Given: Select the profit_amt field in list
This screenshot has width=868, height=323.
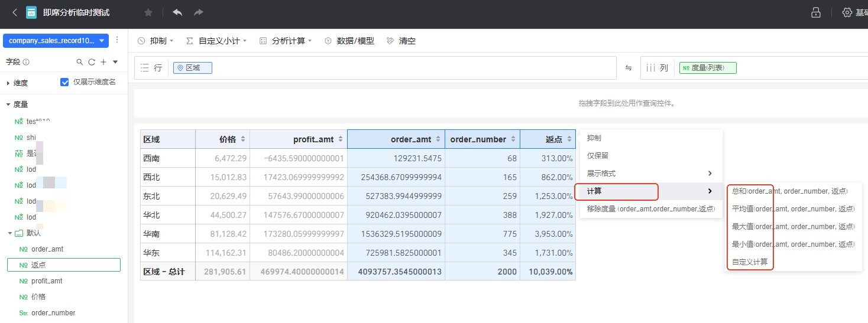Looking at the screenshot, I should click(47, 281).
